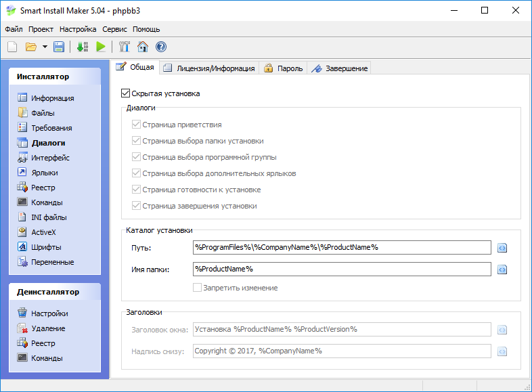Switch to the Пароль tab

pyautogui.click(x=284, y=68)
